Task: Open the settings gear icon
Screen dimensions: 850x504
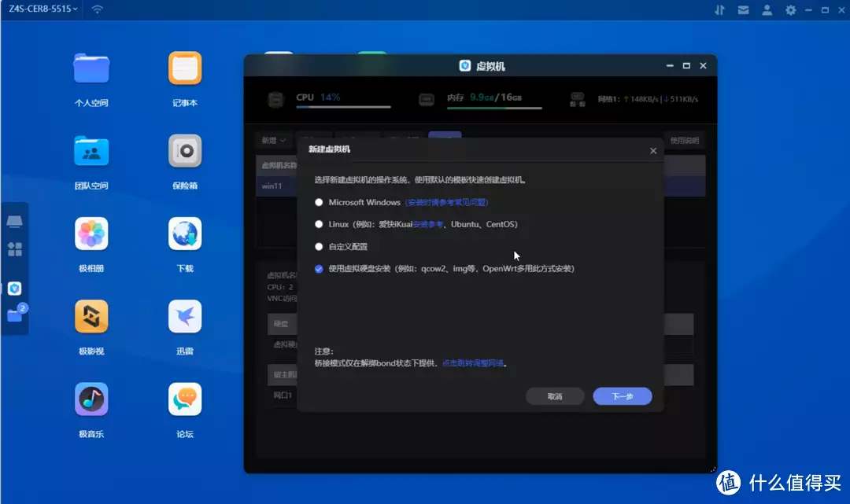Action: click(790, 9)
